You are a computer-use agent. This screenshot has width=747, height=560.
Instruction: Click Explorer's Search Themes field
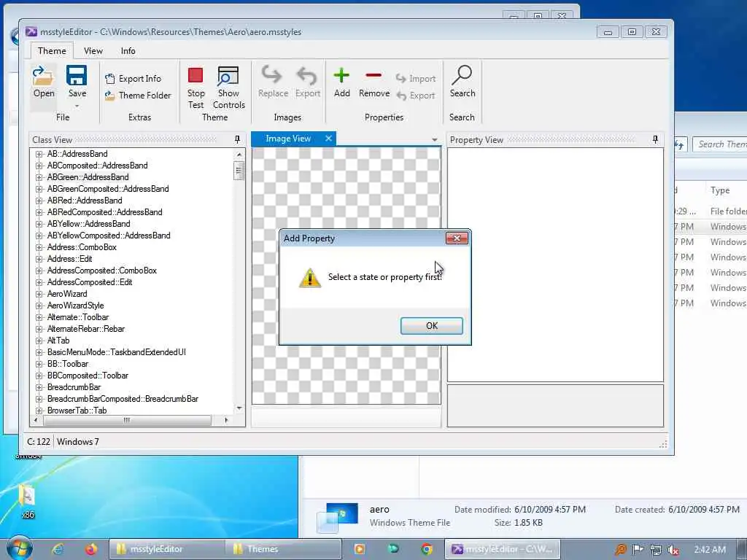[x=720, y=144]
